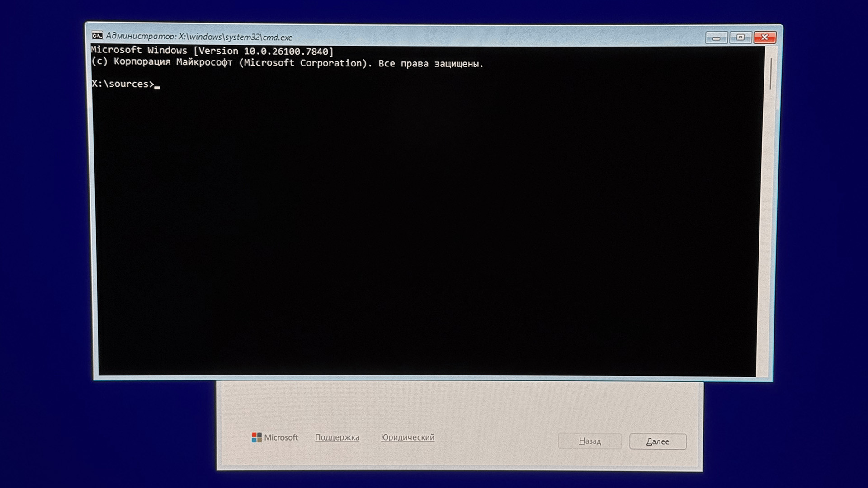Open the Поддержка support link

pos(337,437)
